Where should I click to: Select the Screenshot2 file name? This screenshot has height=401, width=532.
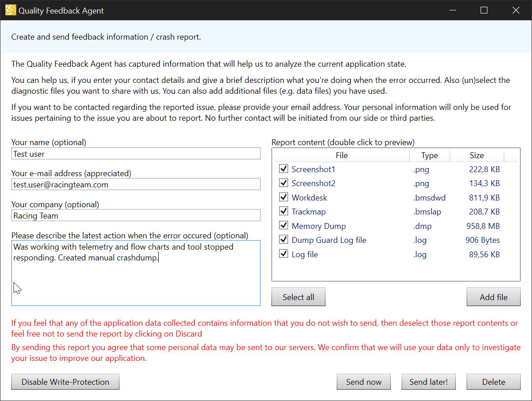(x=313, y=183)
